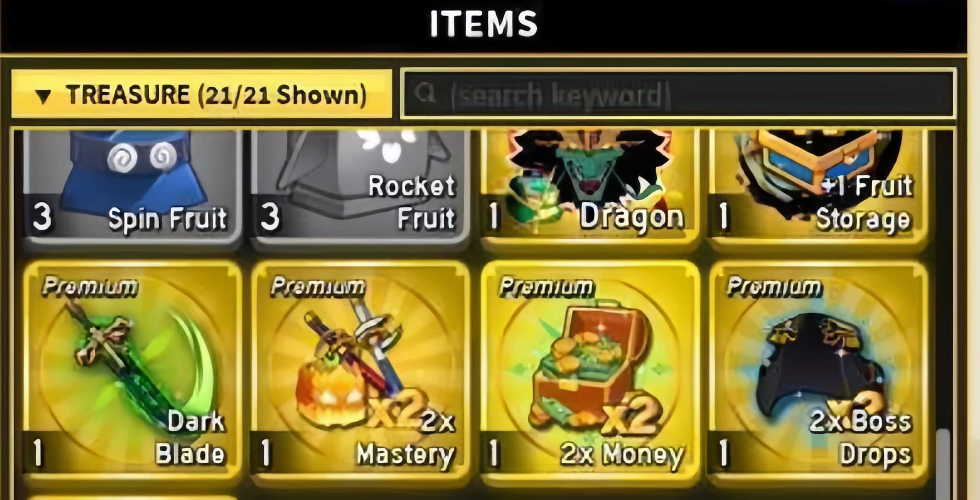
Task: Click the magnifier icon in search box
Action: point(425,93)
